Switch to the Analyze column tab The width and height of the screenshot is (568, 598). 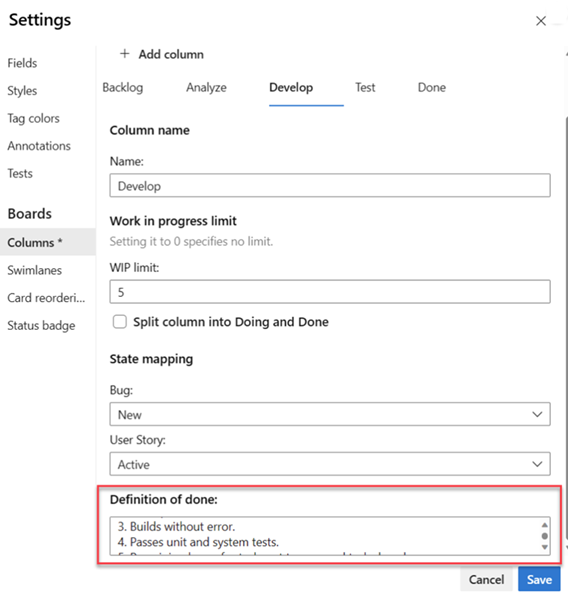pyautogui.click(x=206, y=88)
